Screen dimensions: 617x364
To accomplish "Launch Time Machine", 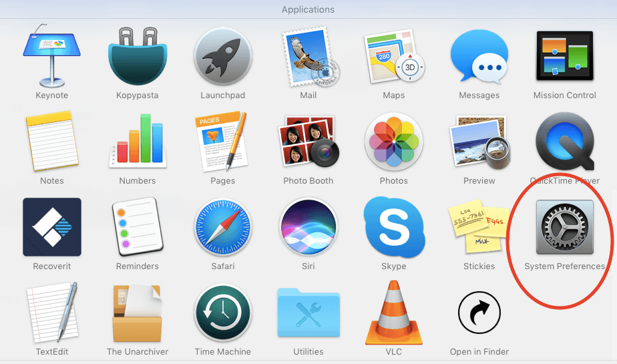I will (223, 313).
